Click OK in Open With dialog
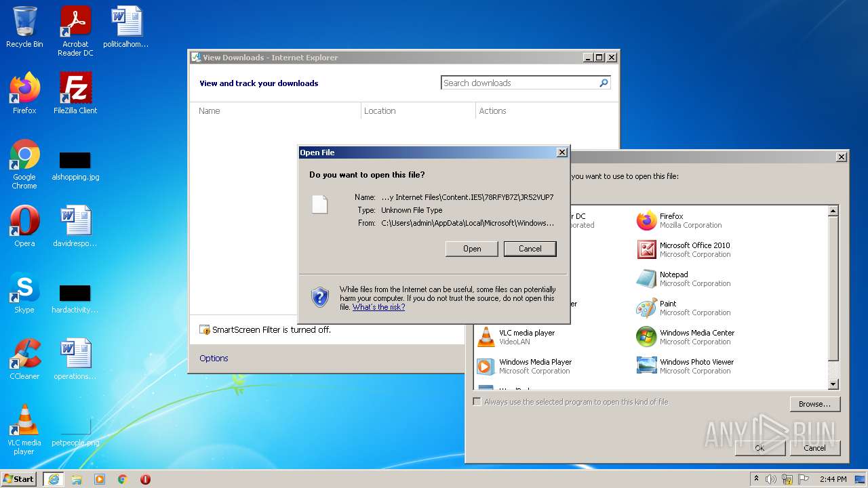 (760, 448)
